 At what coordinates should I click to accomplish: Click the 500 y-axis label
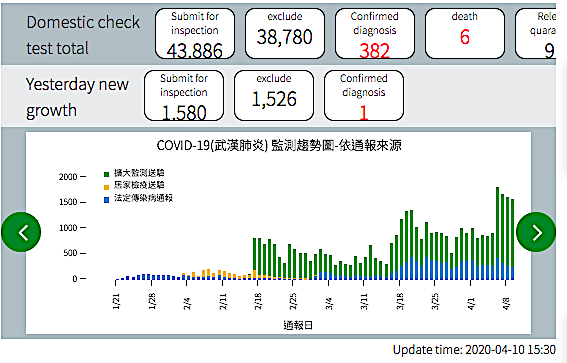pos(71,253)
